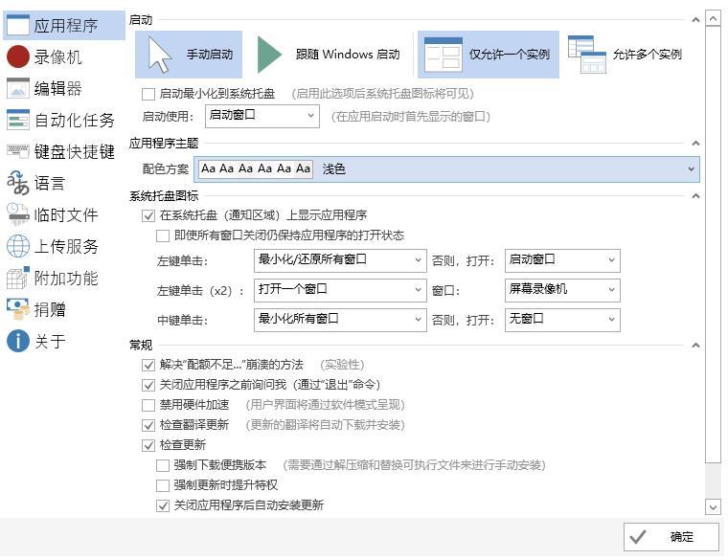The height and width of the screenshot is (560, 728).
Task: Enable 启动最小化到系统托盘 checkbox
Action: (x=148, y=94)
